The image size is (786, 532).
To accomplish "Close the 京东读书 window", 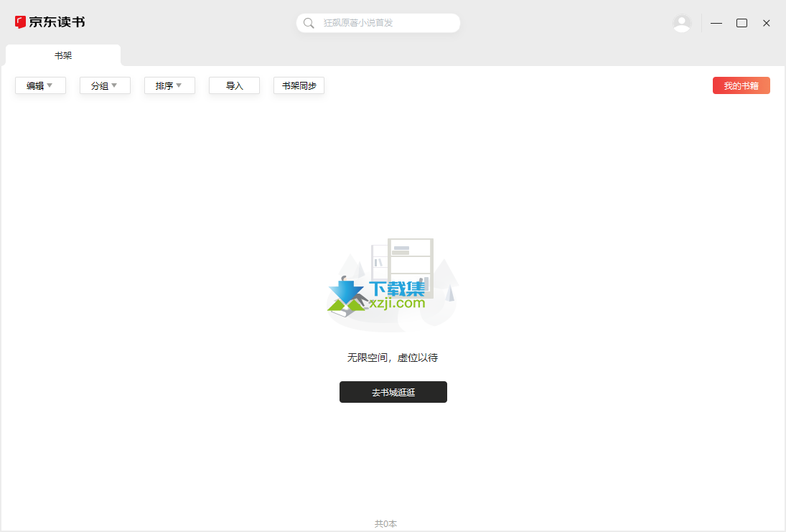I will click(767, 23).
